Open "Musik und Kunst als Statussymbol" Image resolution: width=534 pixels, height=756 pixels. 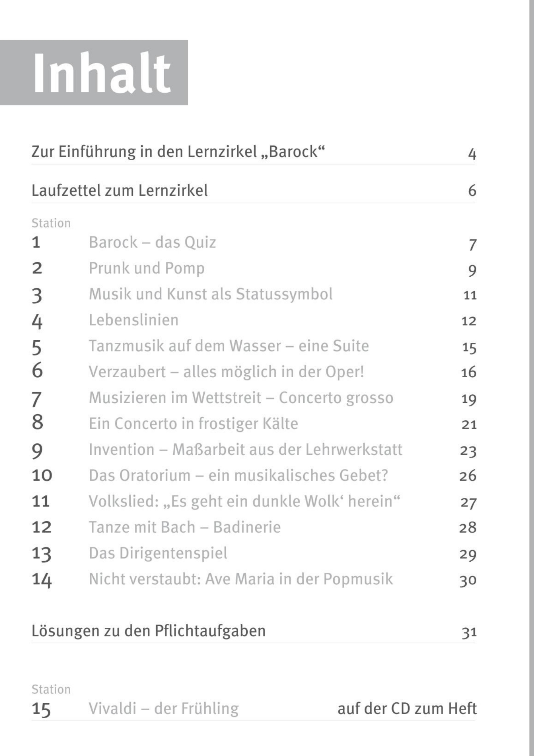pyautogui.click(x=210, y=294)
